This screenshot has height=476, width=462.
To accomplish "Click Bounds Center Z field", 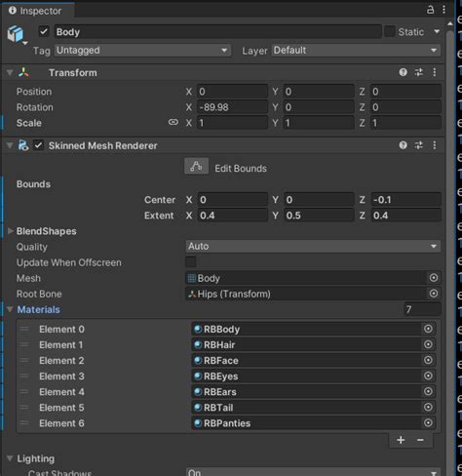I will point(405,199).
